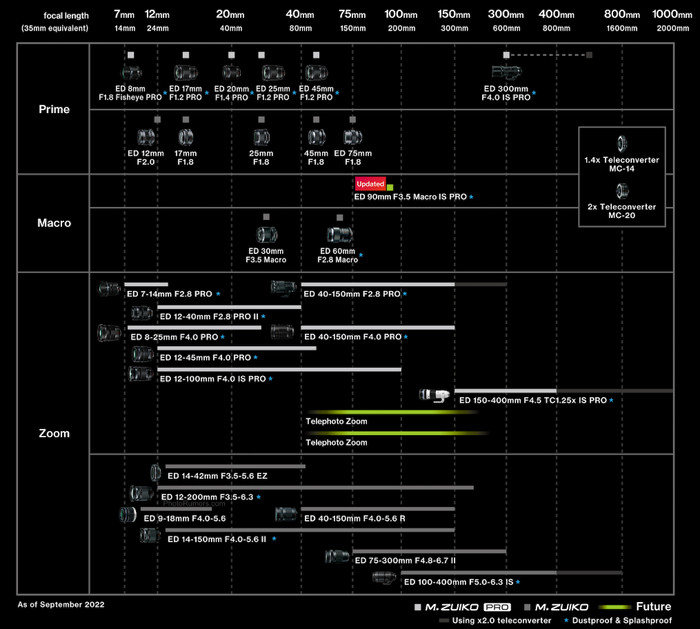Click the 17mm F1.8 lens image
Screen dimensions: 700x629
coord(186,137)
